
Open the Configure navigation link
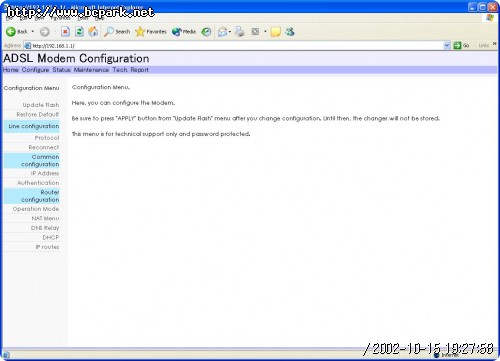tap(35, 70)
